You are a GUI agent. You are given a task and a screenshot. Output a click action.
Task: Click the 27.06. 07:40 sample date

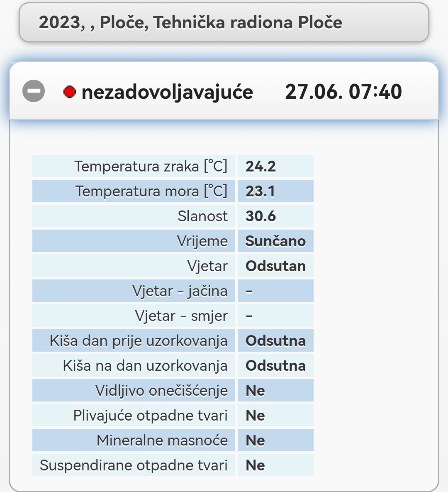click(343, 92)
